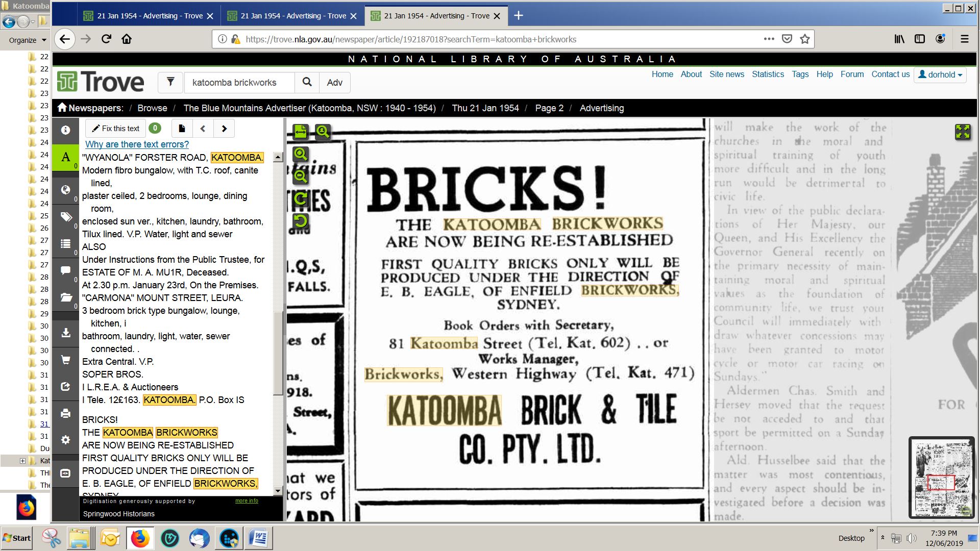Toggle fullscreen newspaper viewer
The image size is (980, 551).
coord(963,132)
